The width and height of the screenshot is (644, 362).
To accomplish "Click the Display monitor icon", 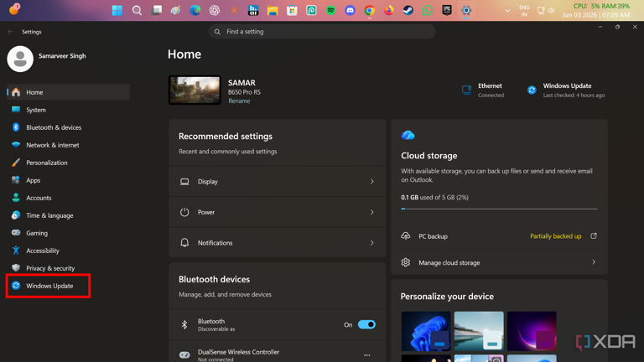I will coord(184,181).
